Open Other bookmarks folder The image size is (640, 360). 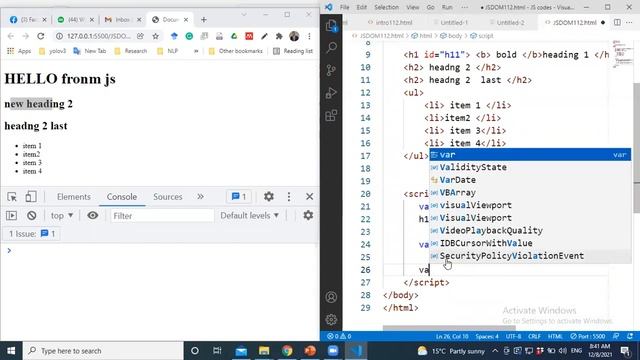point(236,51)
